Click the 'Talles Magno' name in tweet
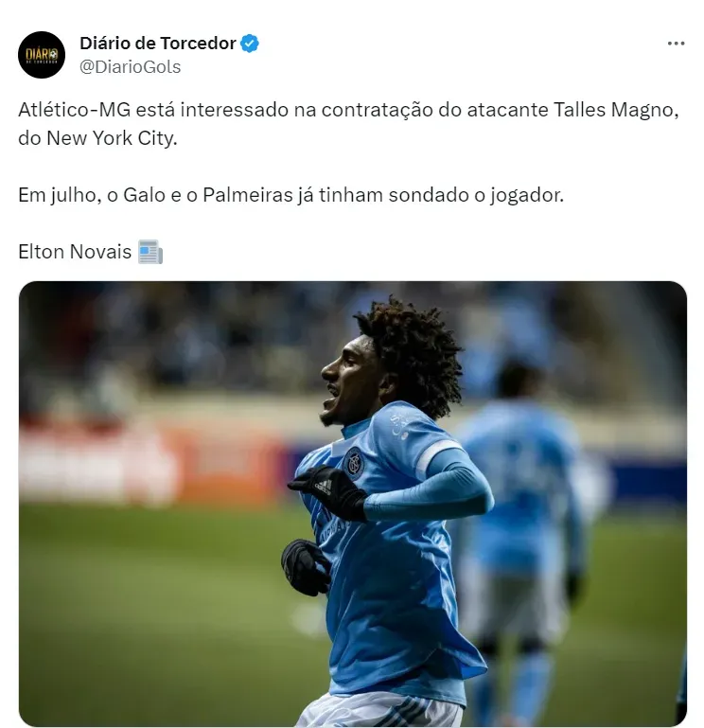 click(x=616, y=110)
